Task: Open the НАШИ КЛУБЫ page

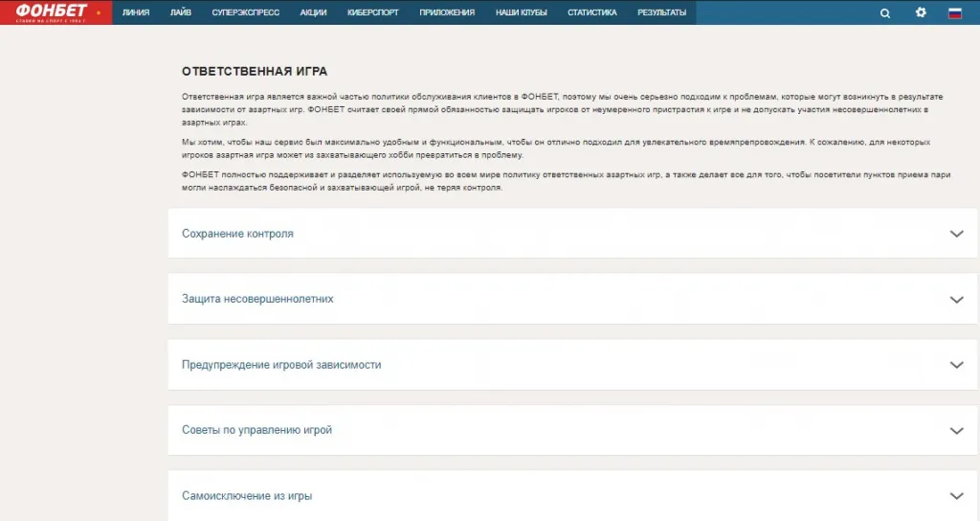Action: [522, 12]
